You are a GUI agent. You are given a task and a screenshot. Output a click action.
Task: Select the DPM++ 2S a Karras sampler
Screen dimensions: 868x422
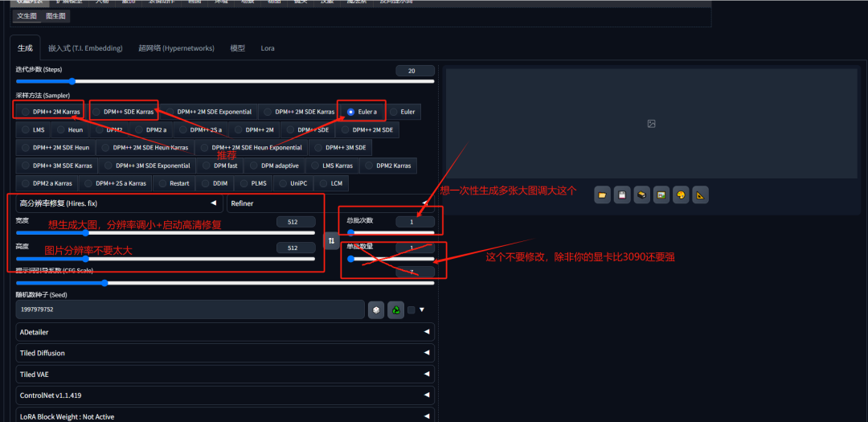(x=115, y=183)
